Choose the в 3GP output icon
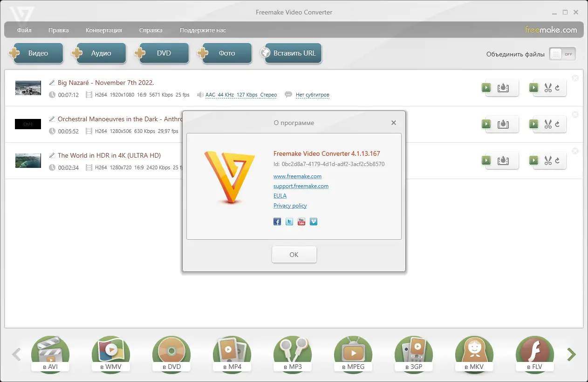The height and width of the screenshot is (382, 588). [x=414, y=355]
